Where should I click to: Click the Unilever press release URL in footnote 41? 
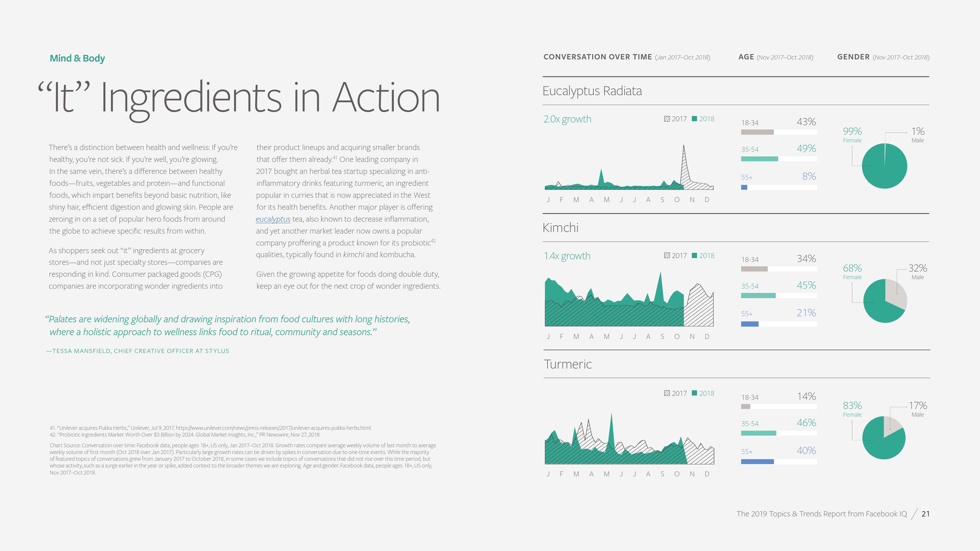[273, 428]
